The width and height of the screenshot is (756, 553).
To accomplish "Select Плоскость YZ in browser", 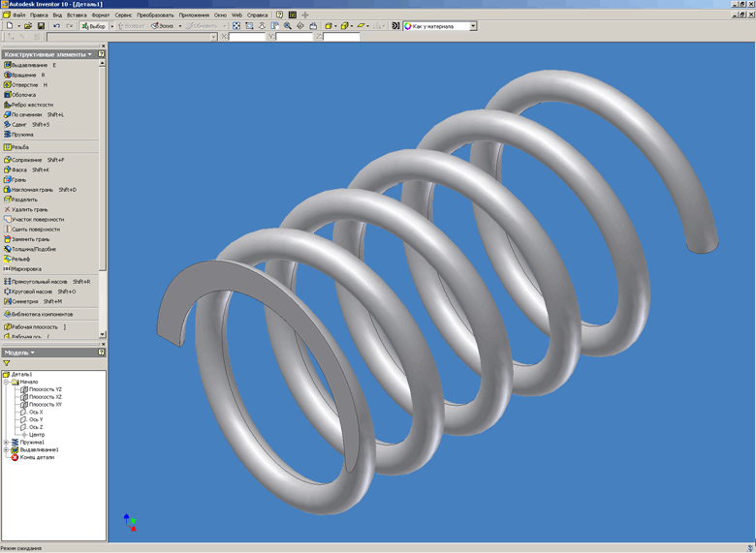I will (42, 389).
